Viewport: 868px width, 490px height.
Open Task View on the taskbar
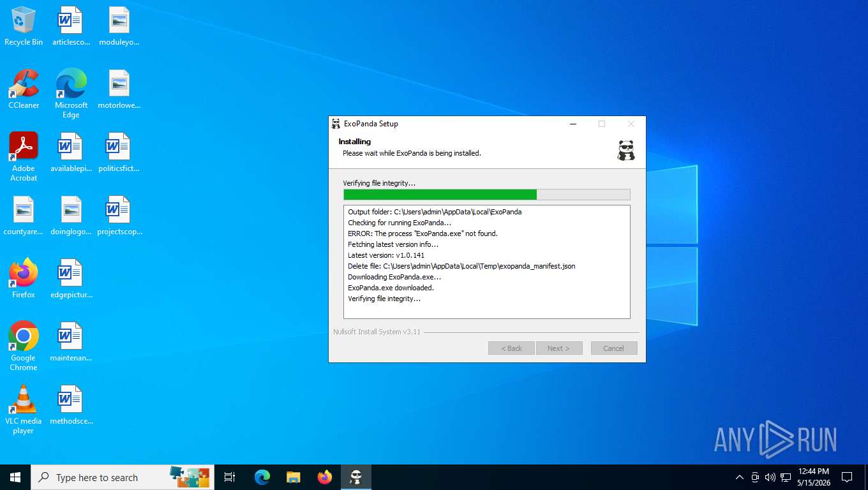pos(230,477)
